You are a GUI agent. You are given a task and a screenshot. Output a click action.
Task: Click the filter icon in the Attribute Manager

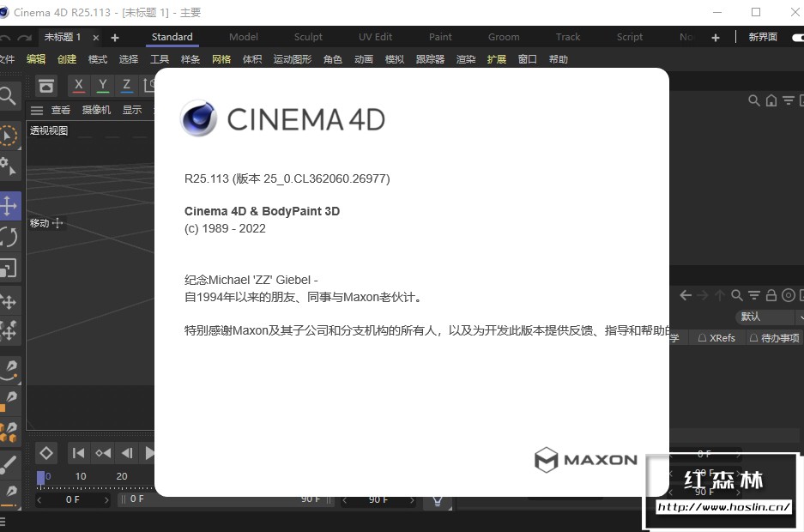(x=753, y=295)
